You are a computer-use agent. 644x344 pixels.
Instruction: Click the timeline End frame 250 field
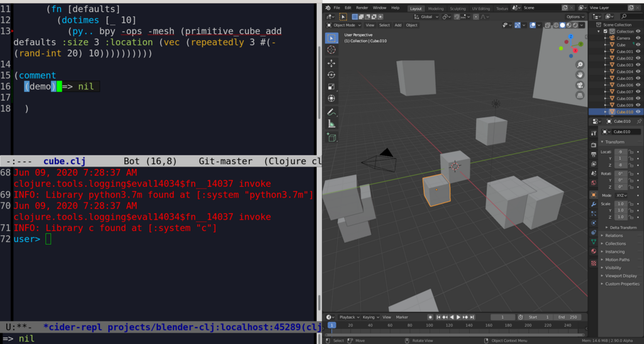pos(567,318)
